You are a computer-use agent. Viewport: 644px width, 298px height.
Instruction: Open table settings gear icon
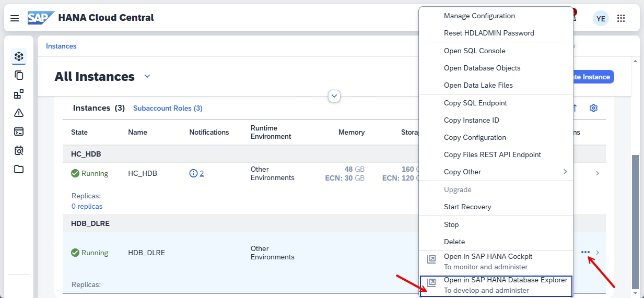tap(593, 108)
